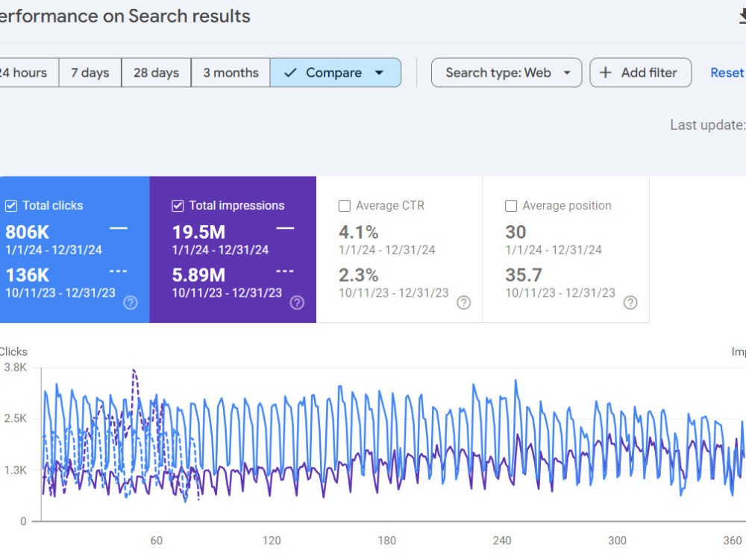This screenshot has width=746, height=560.
Task: Click the 19.5M impressions value
Action: [x=198, y=233]
